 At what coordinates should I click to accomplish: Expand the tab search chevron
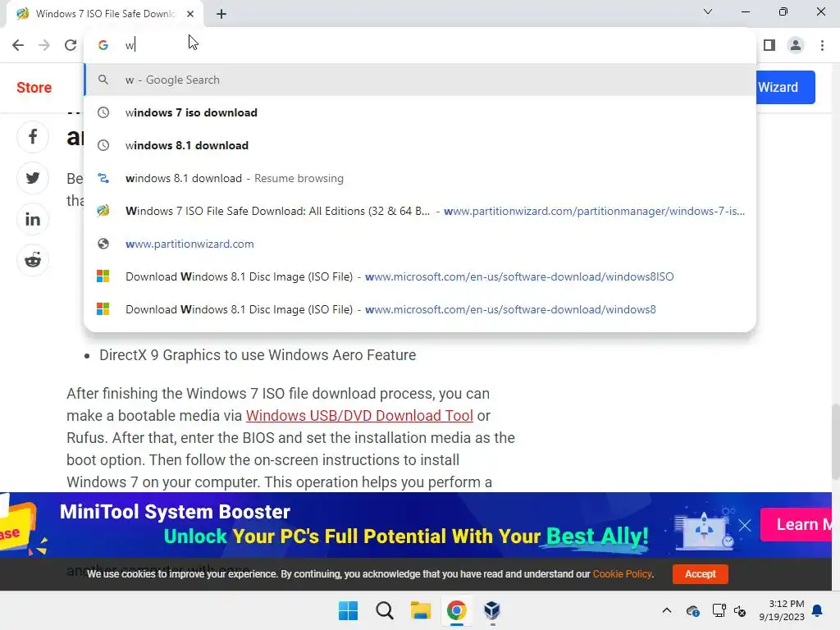tap(708, 11)
